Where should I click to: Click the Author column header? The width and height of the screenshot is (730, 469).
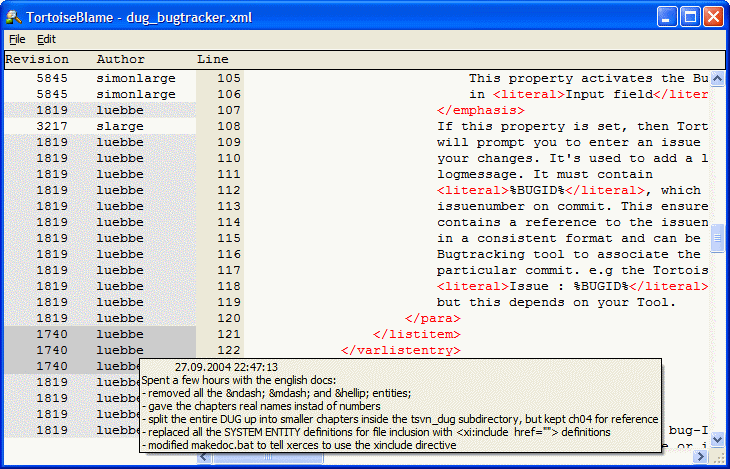pos(120,60)
